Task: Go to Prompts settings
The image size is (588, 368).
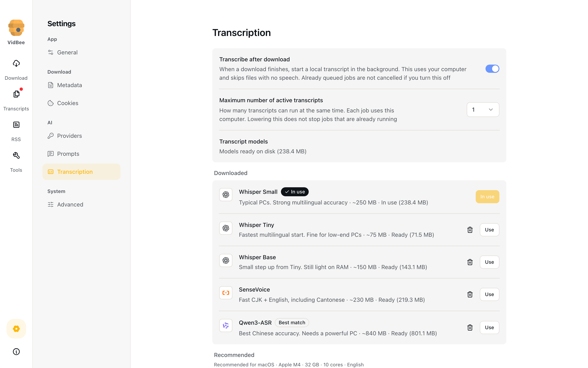Action: [x=81, y=154]
